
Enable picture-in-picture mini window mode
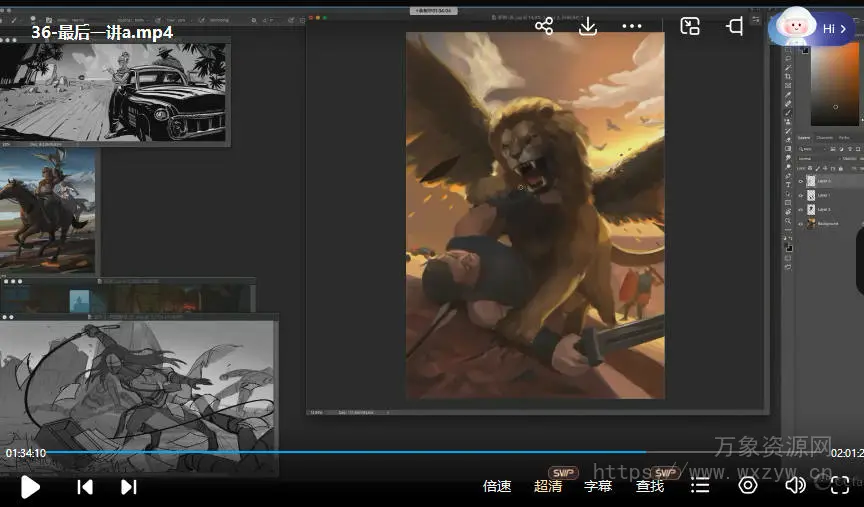[690, 27]
